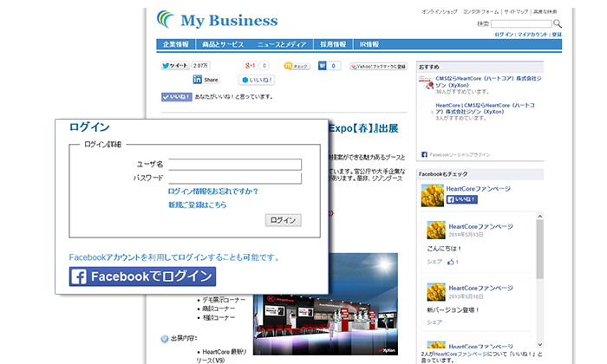Click the hexagon いいね! button
Viewport: 607px width, 364px height.
click(257, 80)
